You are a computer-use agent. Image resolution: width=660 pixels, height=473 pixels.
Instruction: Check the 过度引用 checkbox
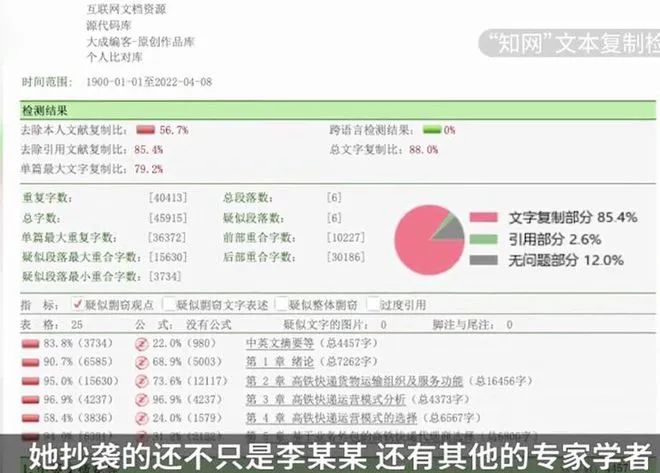coord(373,304)
